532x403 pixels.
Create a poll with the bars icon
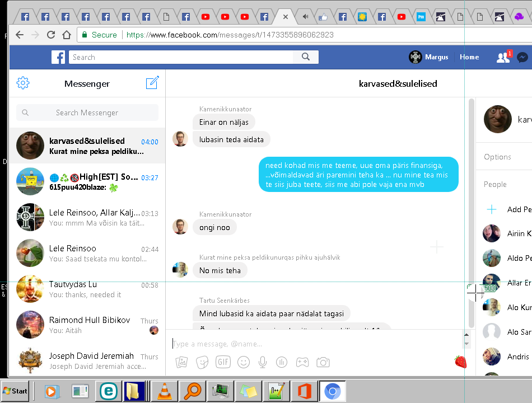point(282,362)
